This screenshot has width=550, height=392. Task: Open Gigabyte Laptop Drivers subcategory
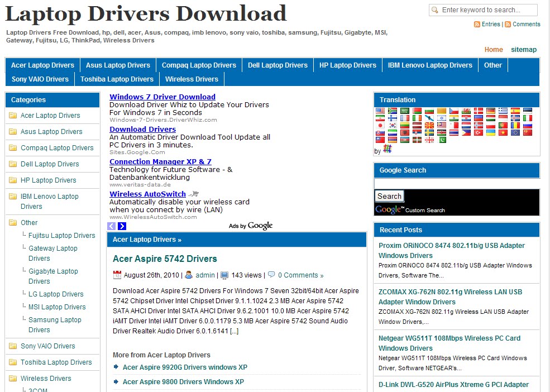point(53,276)
